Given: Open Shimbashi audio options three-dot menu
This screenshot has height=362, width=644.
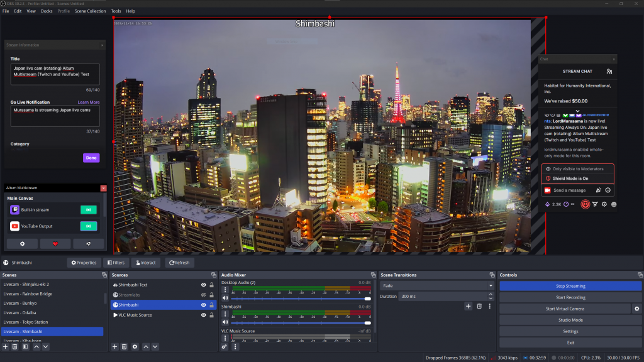Looking at the screenshot, I should 225,314.
